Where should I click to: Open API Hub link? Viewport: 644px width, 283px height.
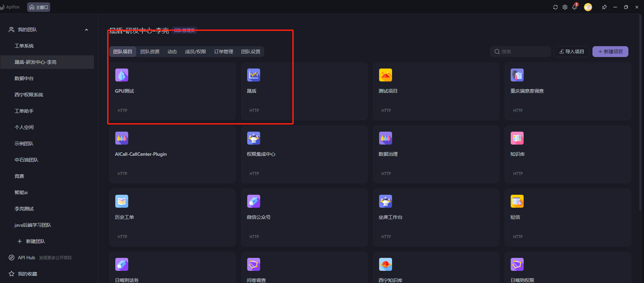(x=26, y=258)
